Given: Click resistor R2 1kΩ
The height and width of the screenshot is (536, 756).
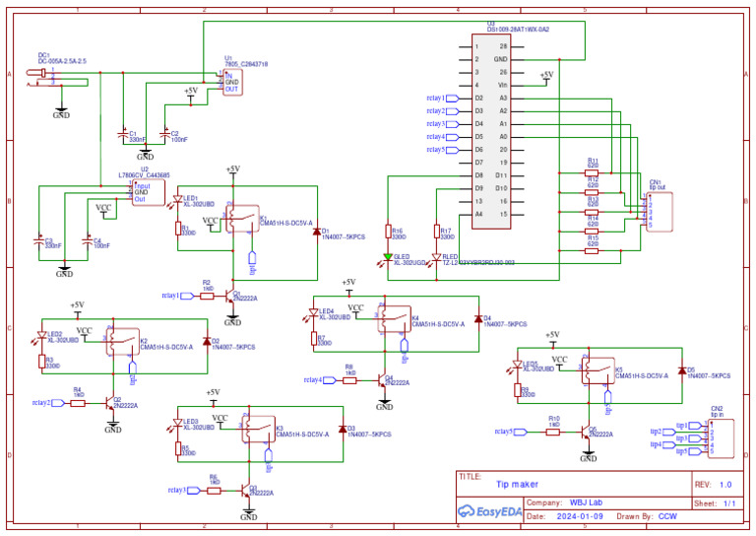Looking at the screenshot, I should click(x=208, y=296).
